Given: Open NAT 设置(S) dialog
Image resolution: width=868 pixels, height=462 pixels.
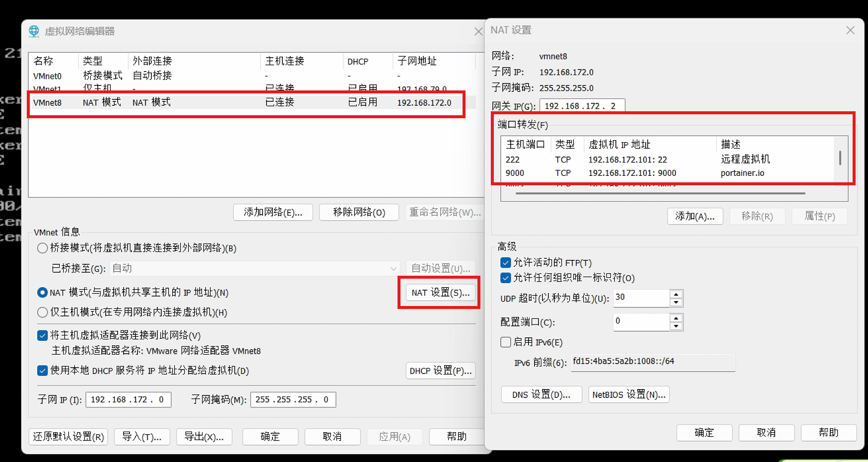Looking at the screenshot, I should [x=439, y=293].
